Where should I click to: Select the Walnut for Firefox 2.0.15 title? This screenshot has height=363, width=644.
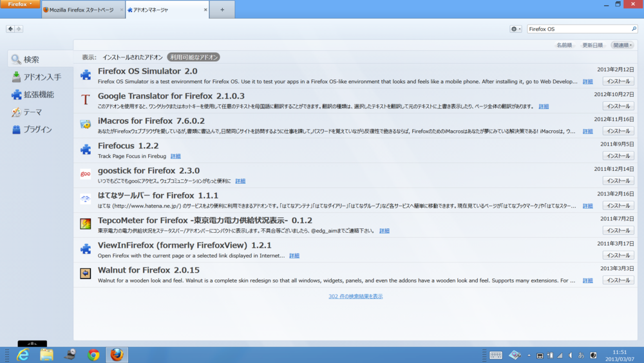pos(149,270)
